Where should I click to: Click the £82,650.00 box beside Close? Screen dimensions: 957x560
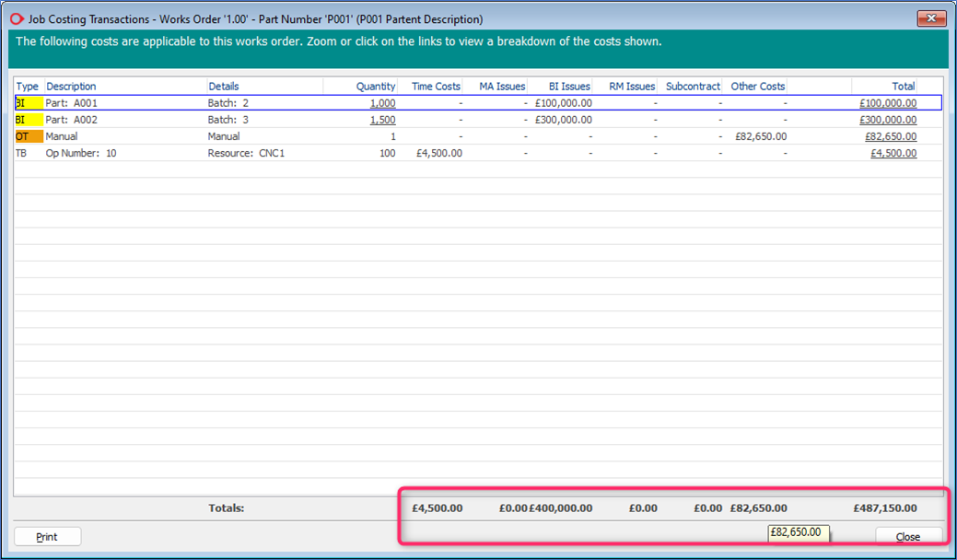[x=798, y=533]
